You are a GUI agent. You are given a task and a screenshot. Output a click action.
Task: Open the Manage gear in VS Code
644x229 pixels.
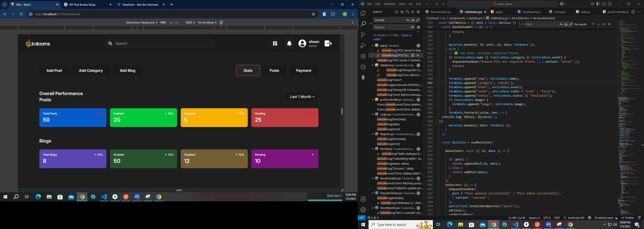coord(363,210)
